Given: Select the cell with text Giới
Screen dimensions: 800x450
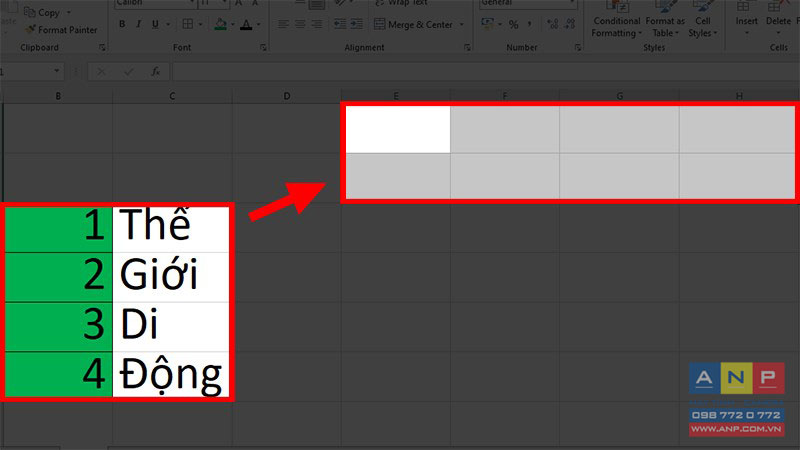Looking at the screenshot, I should point(171,277).
